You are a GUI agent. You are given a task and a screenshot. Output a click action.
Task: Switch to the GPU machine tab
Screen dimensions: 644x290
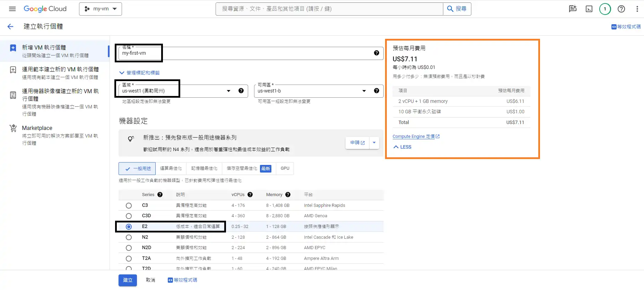point(285,168)
